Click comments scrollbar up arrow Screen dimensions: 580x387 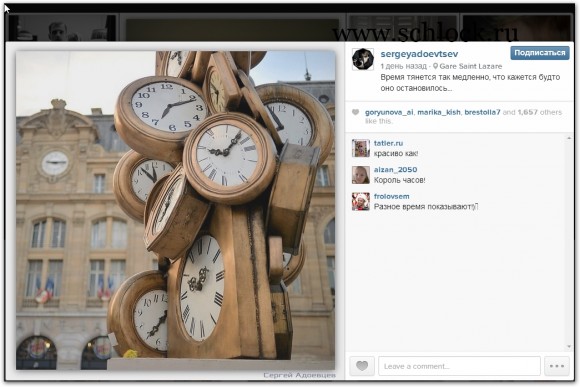[569, 138]
